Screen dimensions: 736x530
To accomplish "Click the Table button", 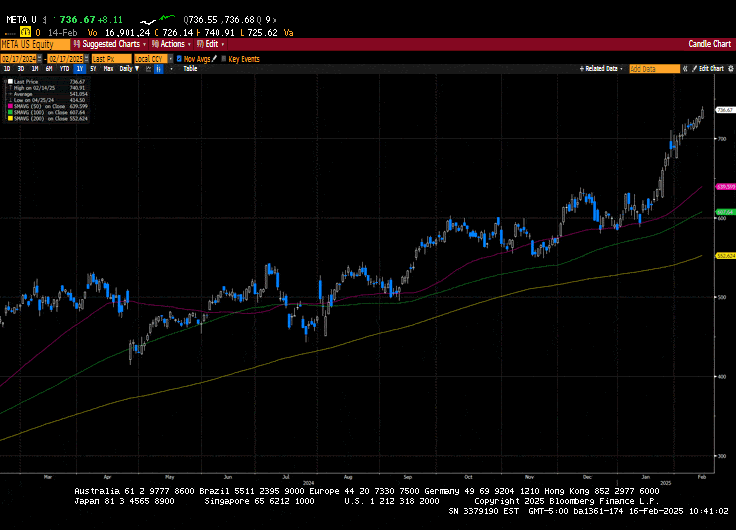I will pyautogui.click(x=189, y=68).
